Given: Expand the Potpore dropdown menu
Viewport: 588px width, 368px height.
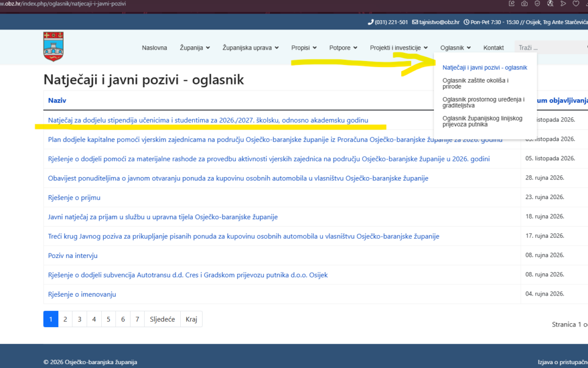Looking at the screenshot, I should [343, 47].
